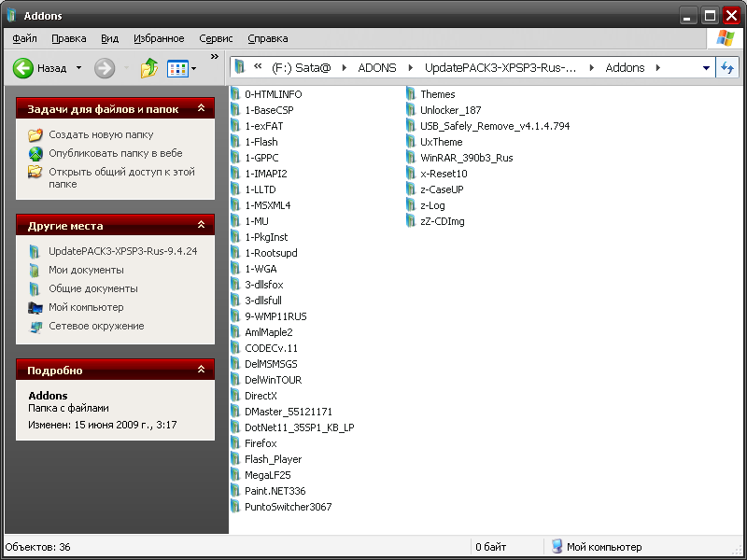Image resolution: width=747 pixels, height=560 pixels.
Task: Open the Файл menu
Action: point(25,38)
